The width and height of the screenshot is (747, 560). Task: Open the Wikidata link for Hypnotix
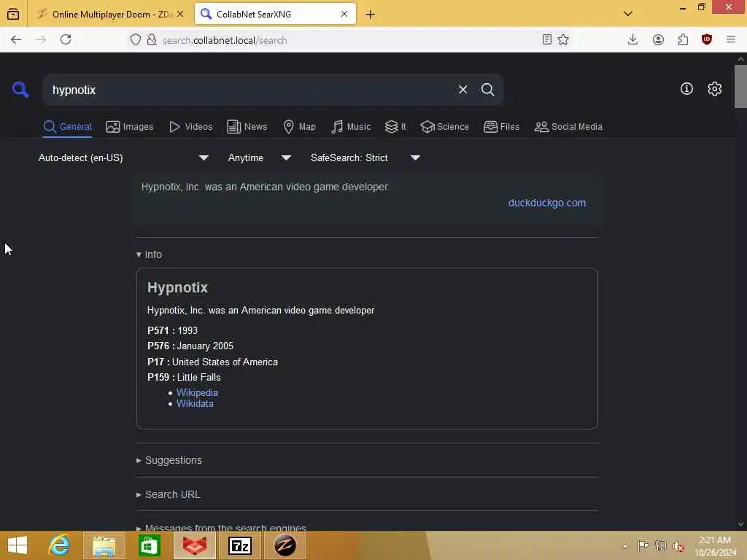click(x=195, y=404)
